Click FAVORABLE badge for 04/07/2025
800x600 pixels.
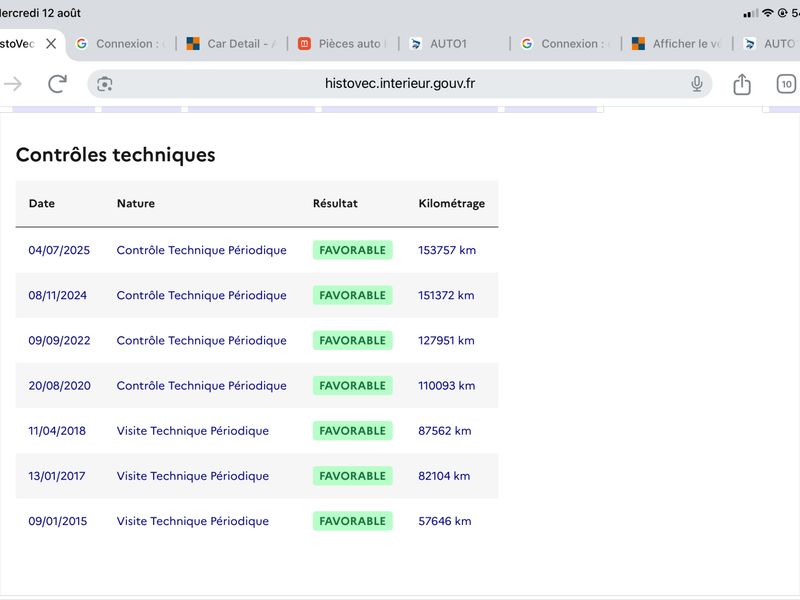[x=353, y=250]
